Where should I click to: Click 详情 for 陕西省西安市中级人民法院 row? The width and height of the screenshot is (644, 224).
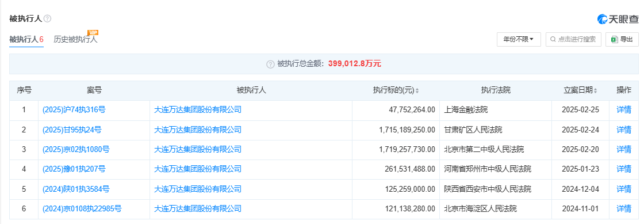coord(624,189)
